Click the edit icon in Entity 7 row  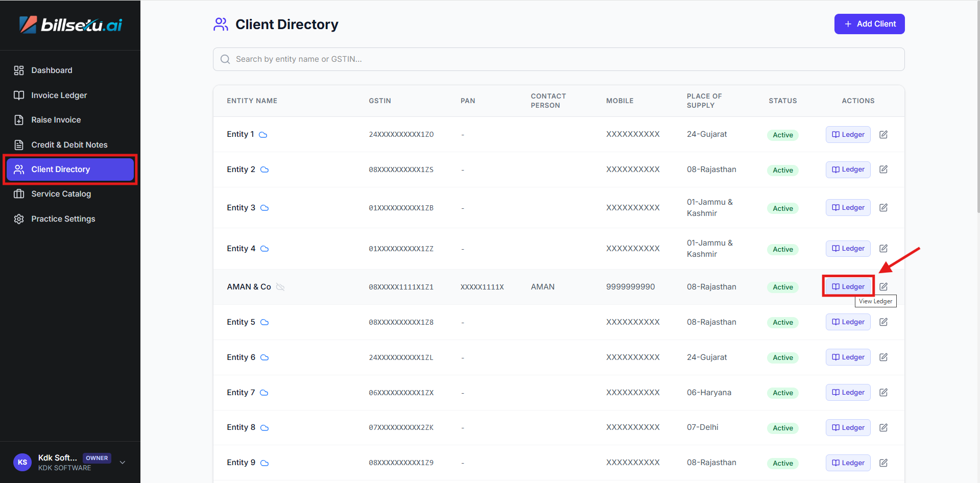(883, 392)
